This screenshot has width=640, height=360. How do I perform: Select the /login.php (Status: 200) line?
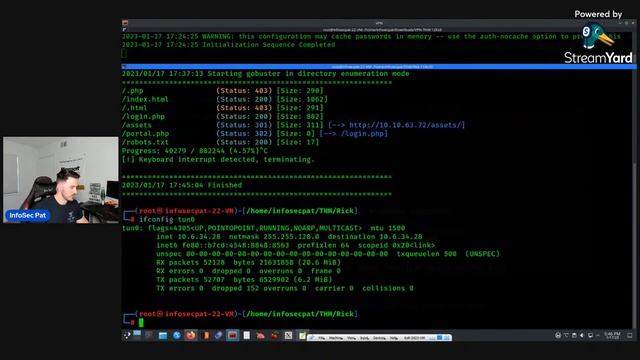pos(222,116)
